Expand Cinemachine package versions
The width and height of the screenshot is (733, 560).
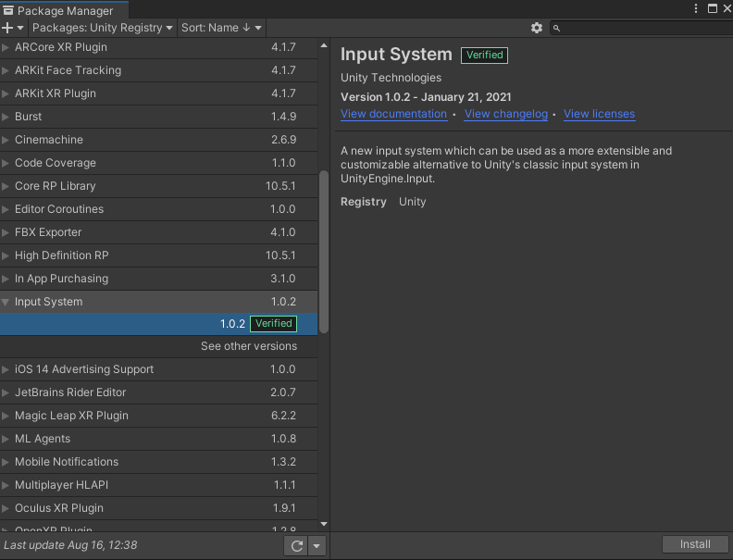(6, 140)
